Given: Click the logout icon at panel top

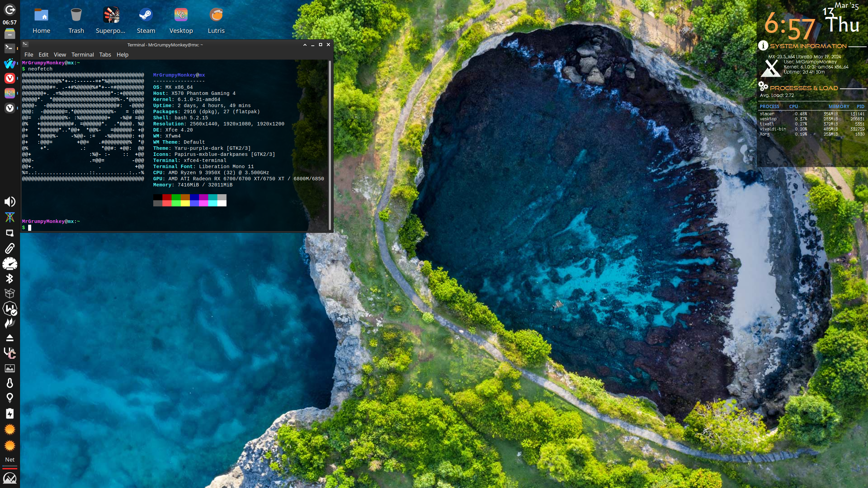Looking at the screenshot, I should (9, 10).
